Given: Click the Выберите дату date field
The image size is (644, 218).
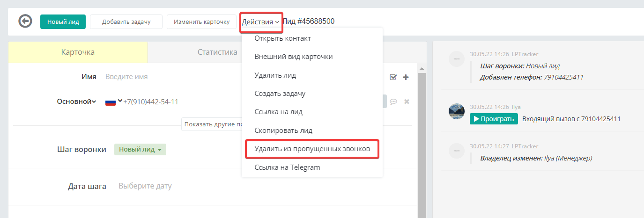Looking at the screenshot, I should (x=145, y=186).
